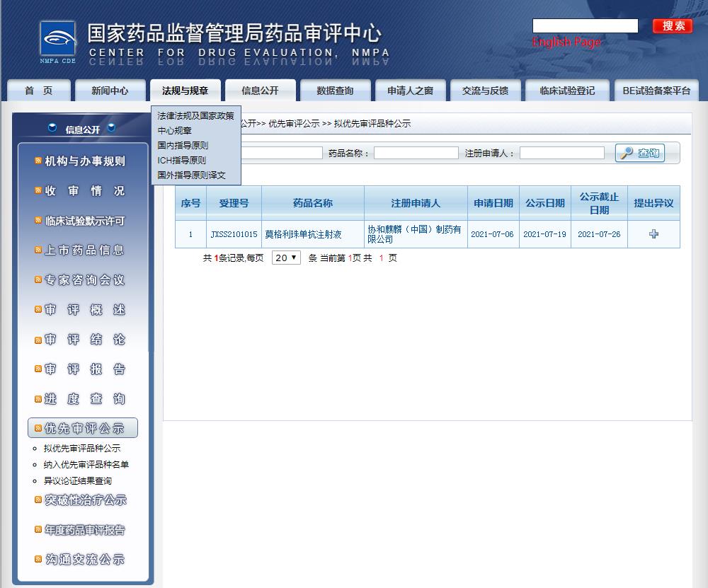Open the BE试验备案平台 navigation tab
The height and width of the screenshot is (588, 708).
(656, 91)
